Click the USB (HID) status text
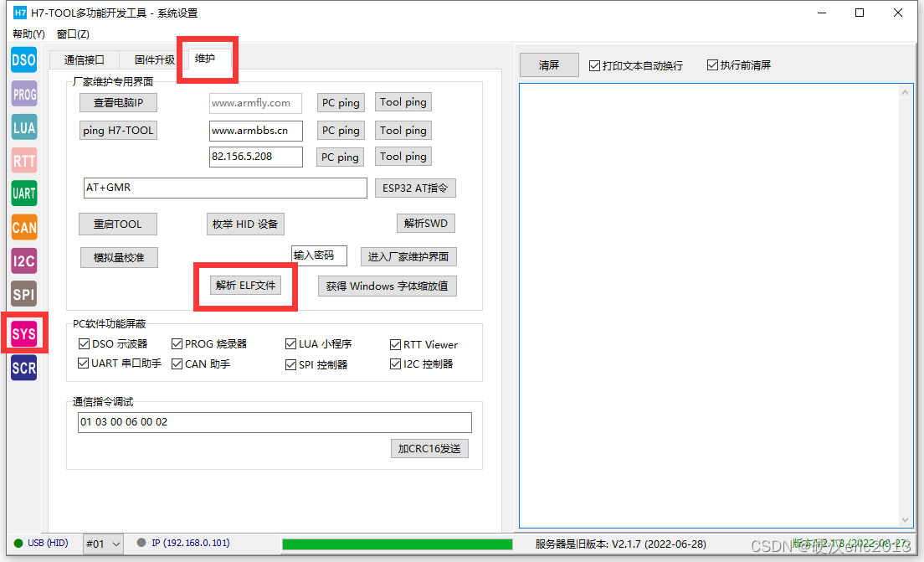Viewport: 924px width, 562px height. pyautogui.click(x=48, y=543)
